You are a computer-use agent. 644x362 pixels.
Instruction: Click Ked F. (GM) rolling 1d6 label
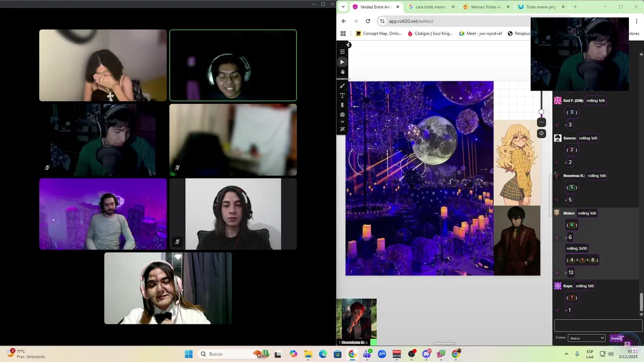[596, 101]
